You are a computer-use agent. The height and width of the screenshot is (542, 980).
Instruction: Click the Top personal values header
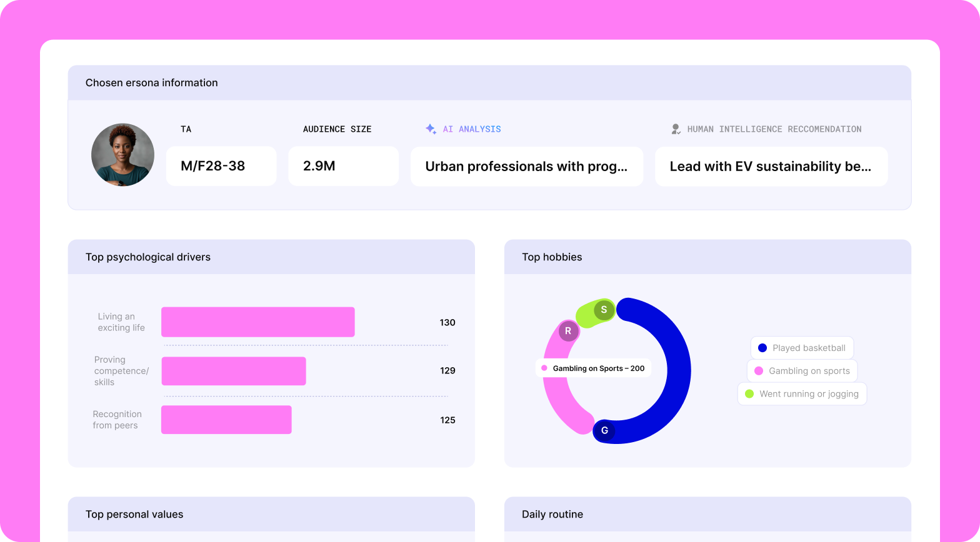click(x=271, y=514)
